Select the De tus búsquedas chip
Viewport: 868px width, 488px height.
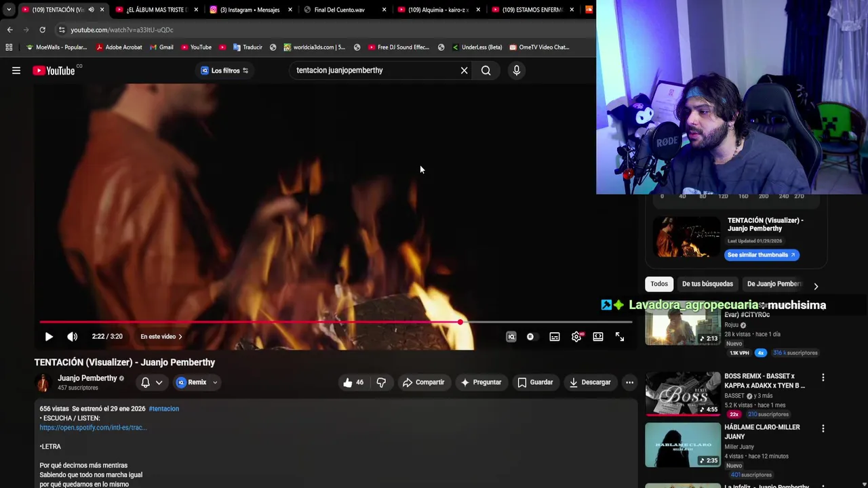tap(707, 284)
